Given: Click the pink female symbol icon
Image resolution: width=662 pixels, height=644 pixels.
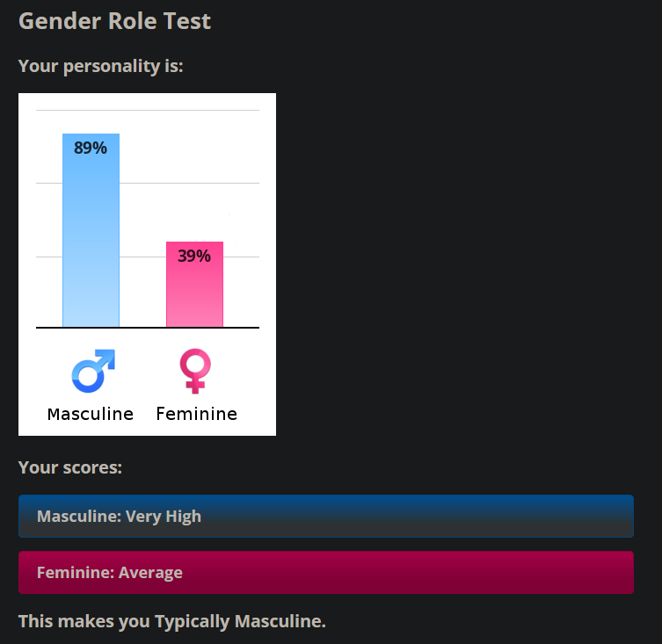Looking at the screenshot, I should [x=195, y=371].
